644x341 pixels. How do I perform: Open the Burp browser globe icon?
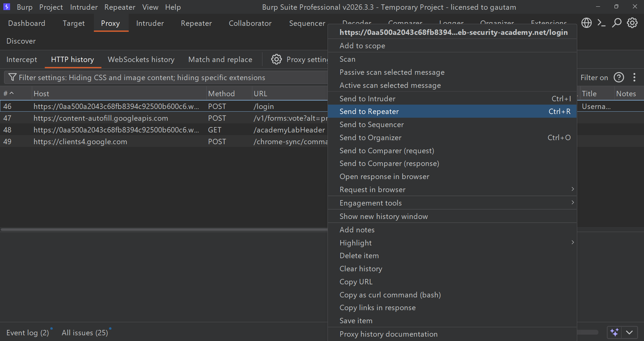pyautogui.click(x=587, y=23)
